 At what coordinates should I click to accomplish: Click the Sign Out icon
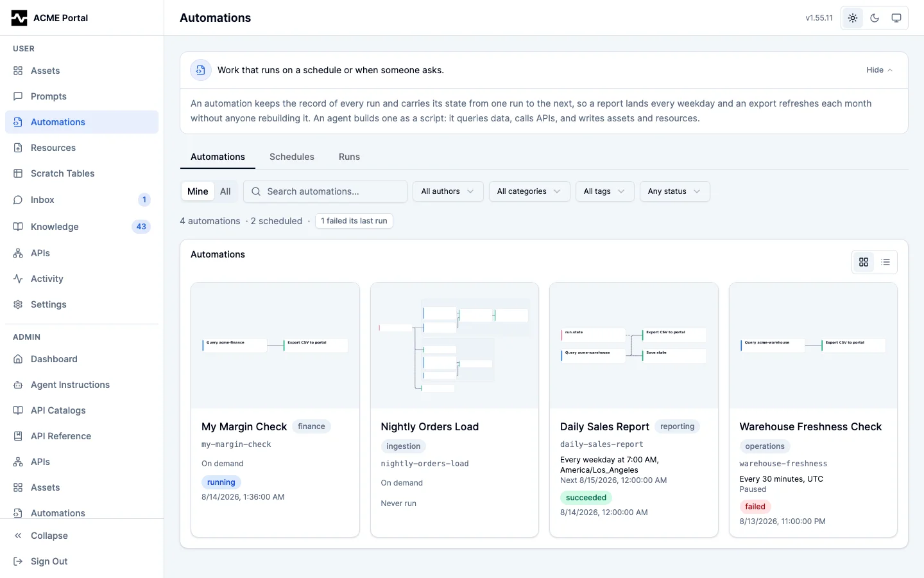tap(18, 561)
